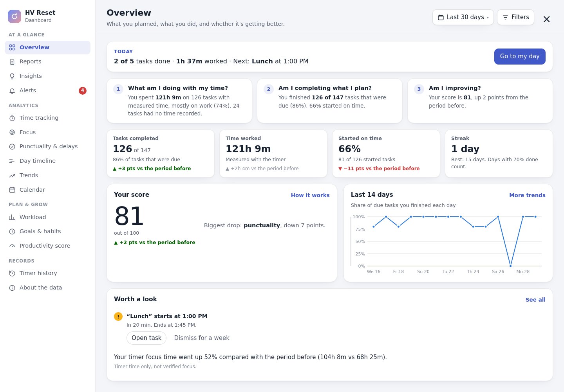The height and width of the screenshot is (392, 564).
Task: Click the Tasks completed stat card
Action: [161, 154]
